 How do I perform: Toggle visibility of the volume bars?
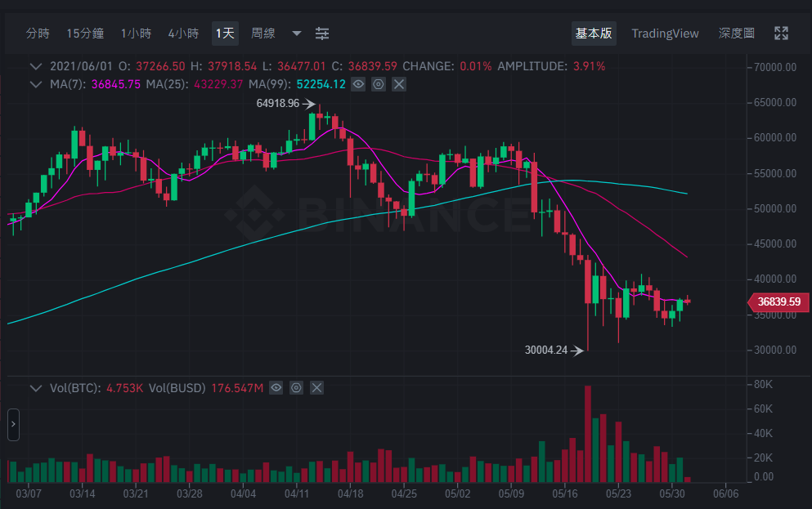276,388
